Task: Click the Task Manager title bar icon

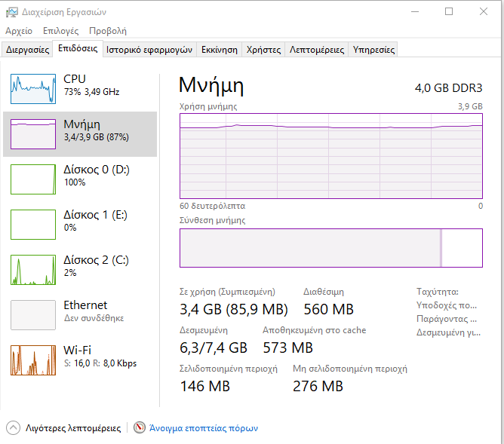Action: 12,12
